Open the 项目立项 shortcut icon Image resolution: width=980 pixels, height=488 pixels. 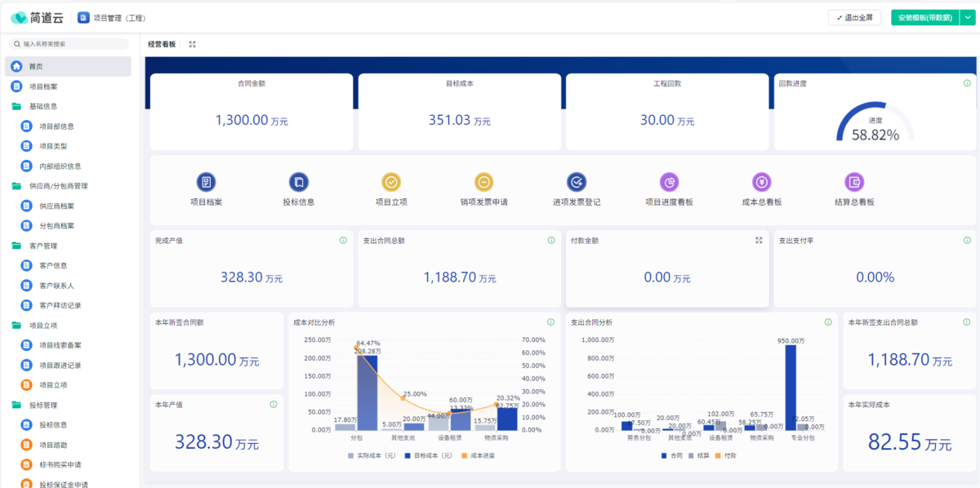(391, 182)
